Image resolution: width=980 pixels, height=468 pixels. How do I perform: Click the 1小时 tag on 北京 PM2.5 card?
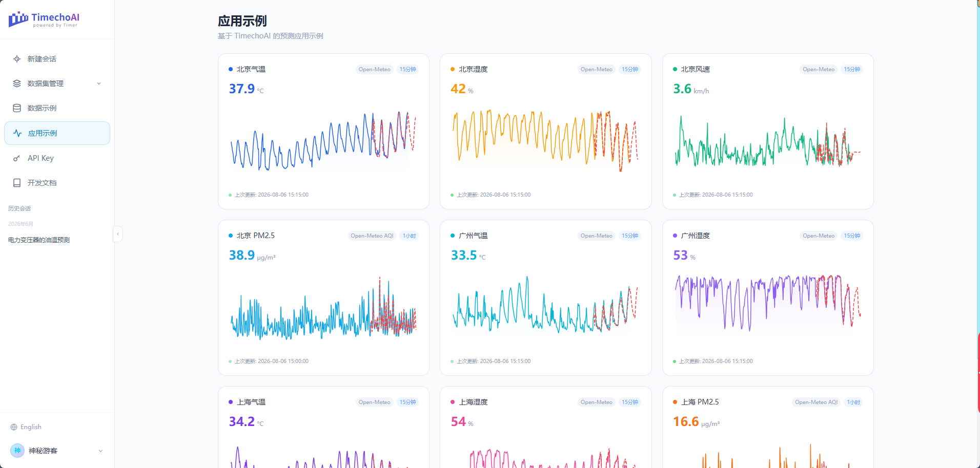410,236
